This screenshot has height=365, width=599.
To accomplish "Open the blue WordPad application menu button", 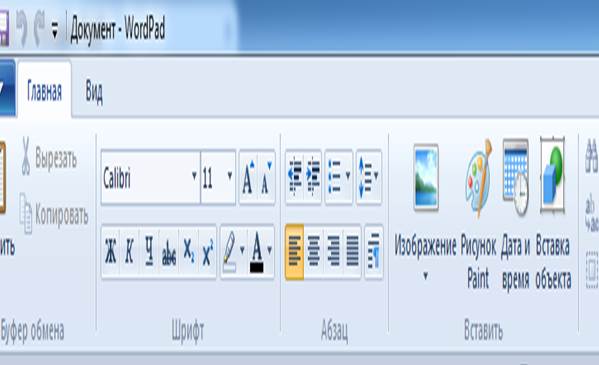I will [7, 89].
